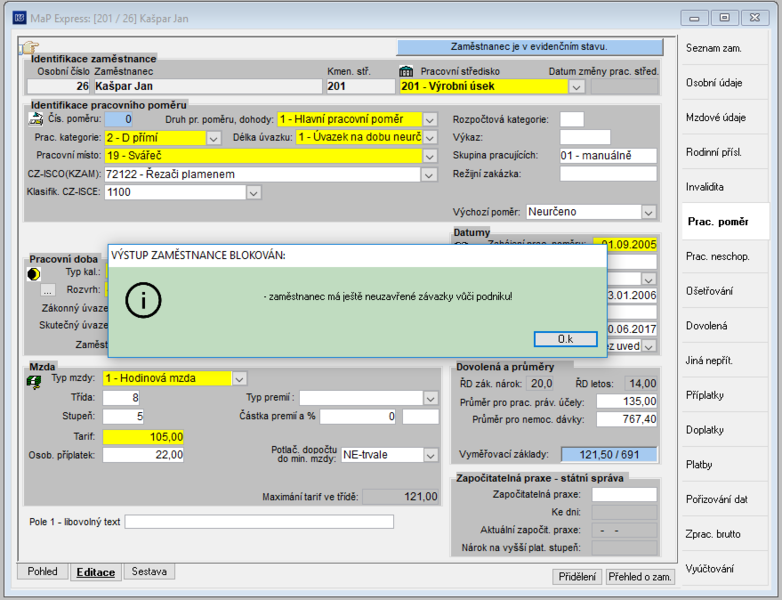Viewport: 782px width, 600px height.
Task: Expand Potlač. dopočtu do min. mzdy dropdown
Action: (430, 455)
